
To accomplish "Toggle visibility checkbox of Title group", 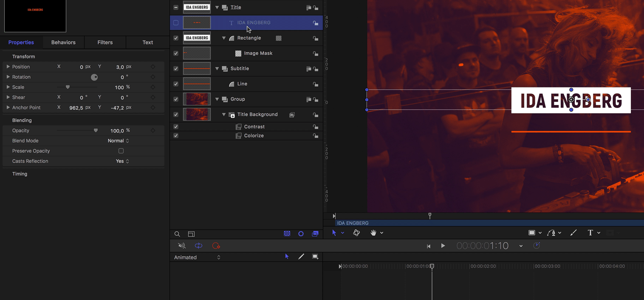I will tap(176, 8).
